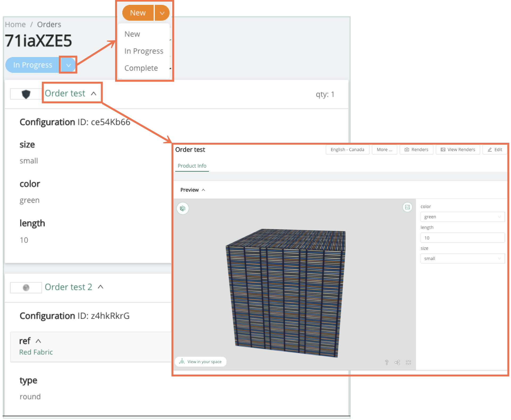
Task: Open the In Progress status dropdown arrow
Action: tap(68, 65)
